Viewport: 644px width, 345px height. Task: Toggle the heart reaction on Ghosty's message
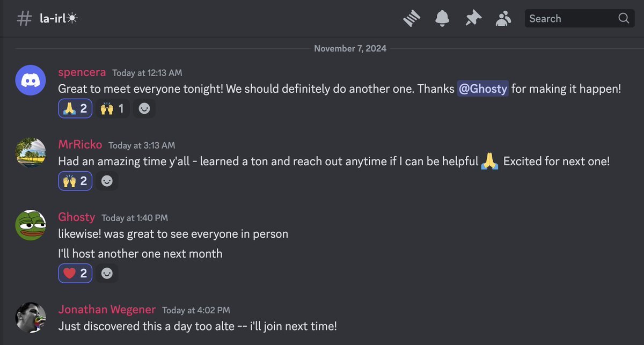(75, 274)
